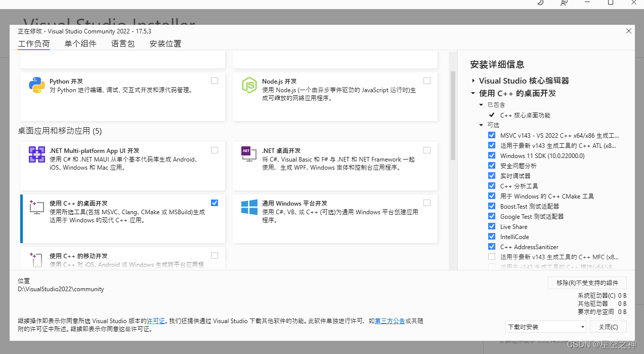Click the Universal Windows Platform logo icon
This screenshot has height=354, width=644.
coord(249,207)
